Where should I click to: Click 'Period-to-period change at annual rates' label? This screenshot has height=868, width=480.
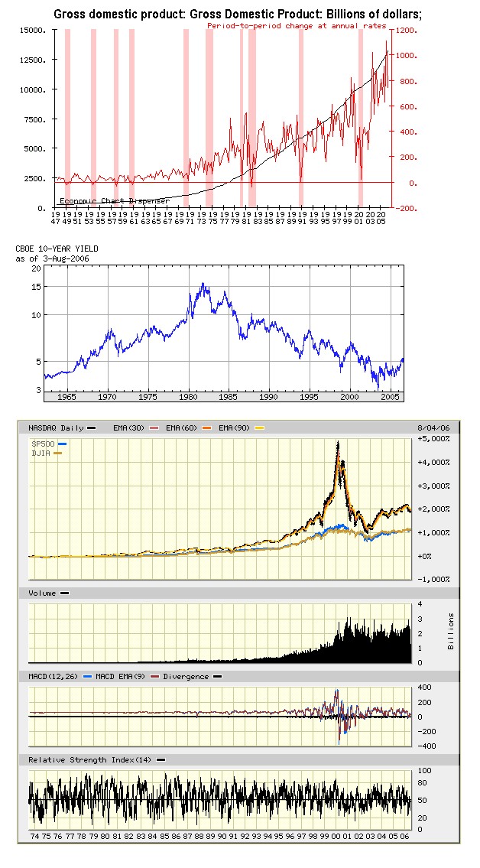coord(297,26)
